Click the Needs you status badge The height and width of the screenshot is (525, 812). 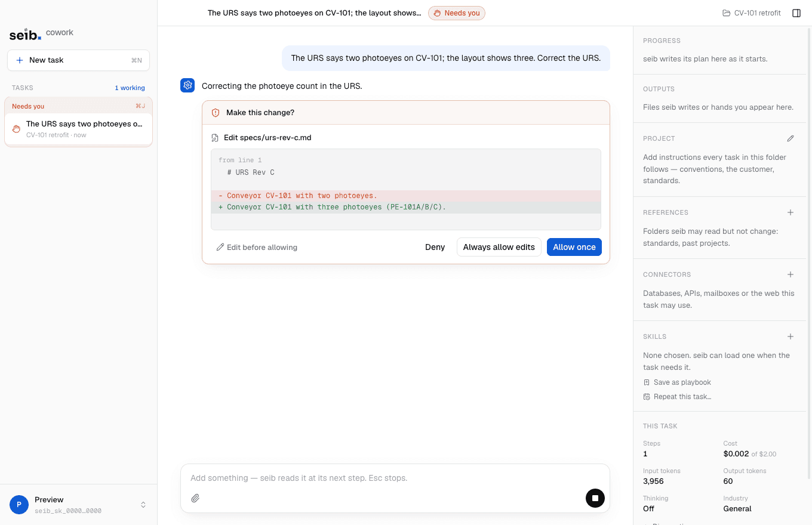457,13
